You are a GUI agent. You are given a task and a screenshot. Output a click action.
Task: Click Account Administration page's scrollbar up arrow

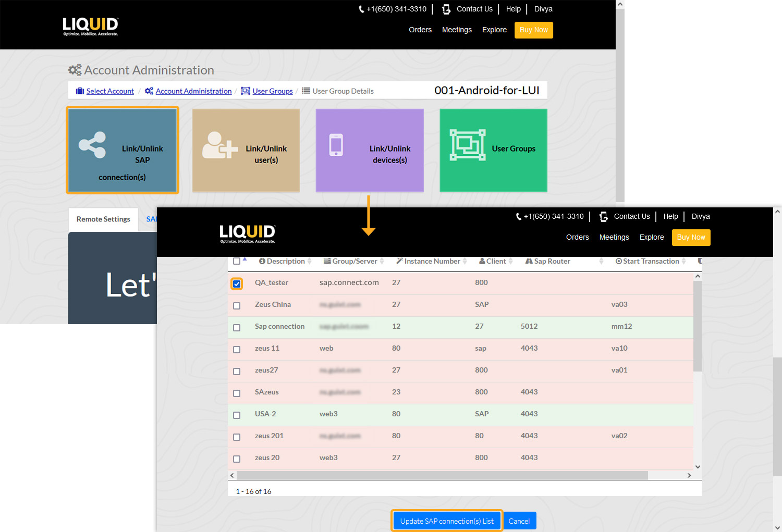point(620,4)
